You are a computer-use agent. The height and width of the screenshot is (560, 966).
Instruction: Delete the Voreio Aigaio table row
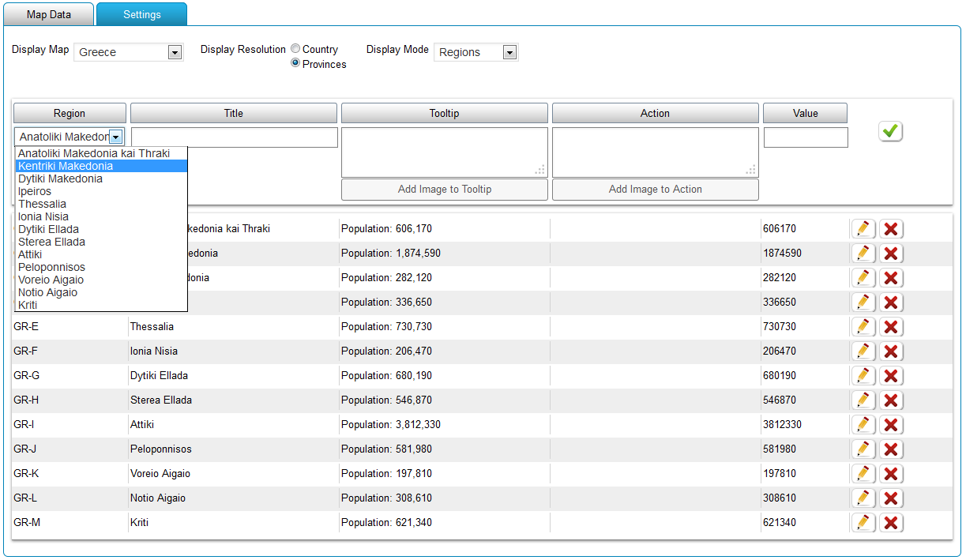tap(891, 474)
